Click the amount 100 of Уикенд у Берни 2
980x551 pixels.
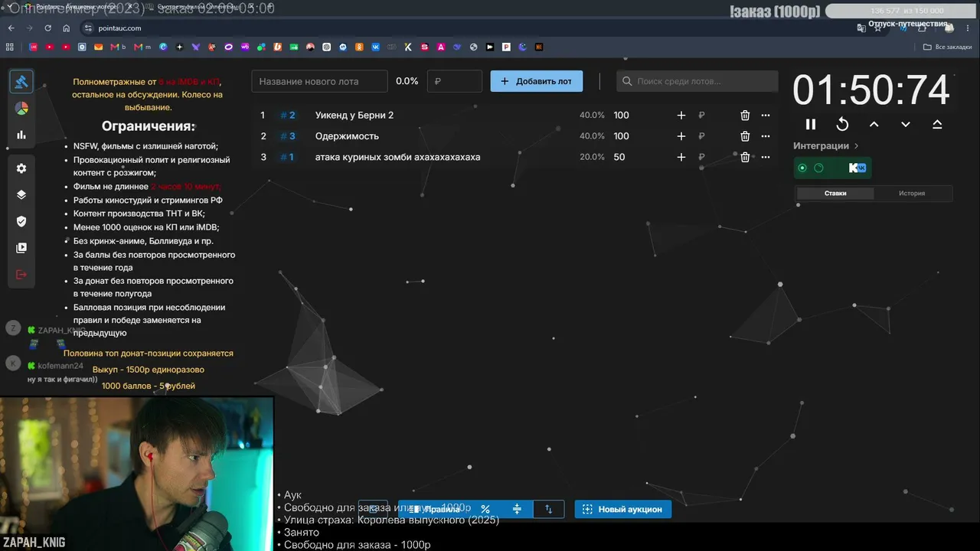pos(621,116)
